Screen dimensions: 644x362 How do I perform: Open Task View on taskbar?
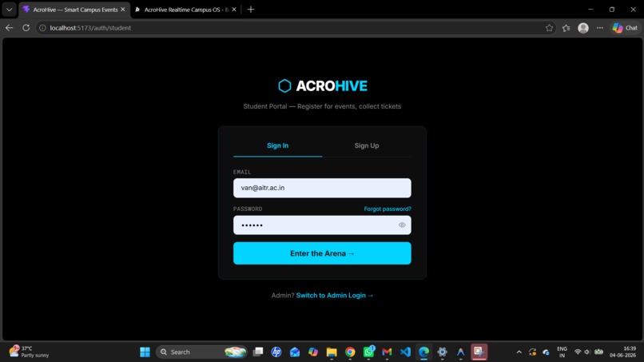pyautogui.click(x=258, y=352)
